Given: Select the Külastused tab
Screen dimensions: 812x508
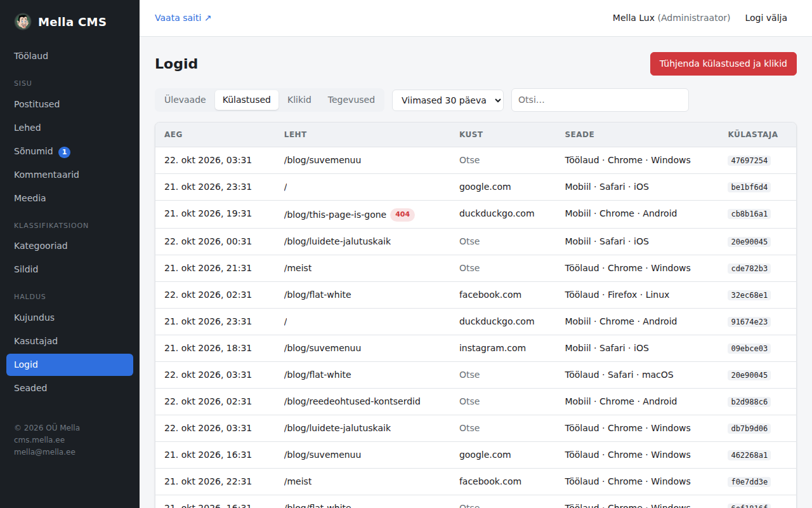Looking at the screenshot, I should [x=247, y=100].
